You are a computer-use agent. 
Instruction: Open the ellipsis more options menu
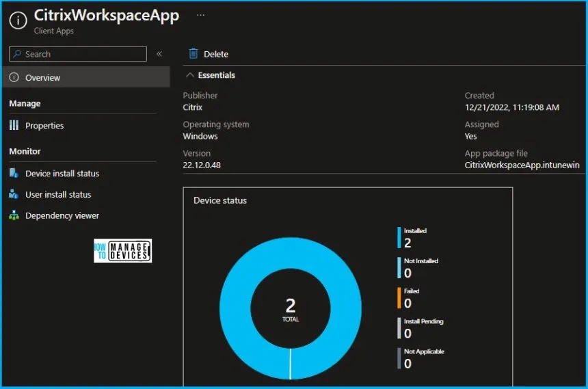pos(200,15)
